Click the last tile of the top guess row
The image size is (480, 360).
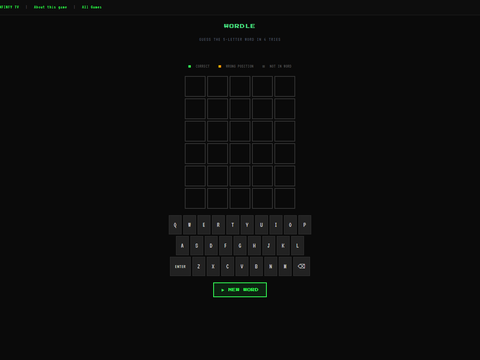(x=285, y=86)
